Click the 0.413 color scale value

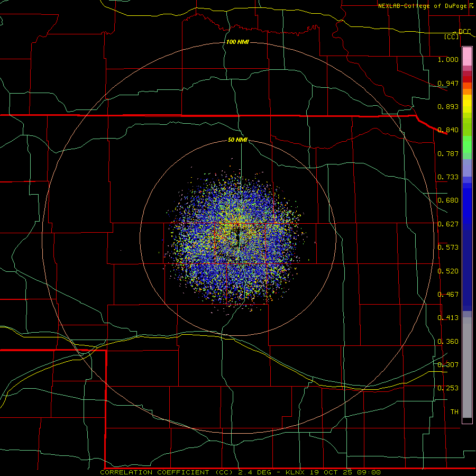[448, 318]
